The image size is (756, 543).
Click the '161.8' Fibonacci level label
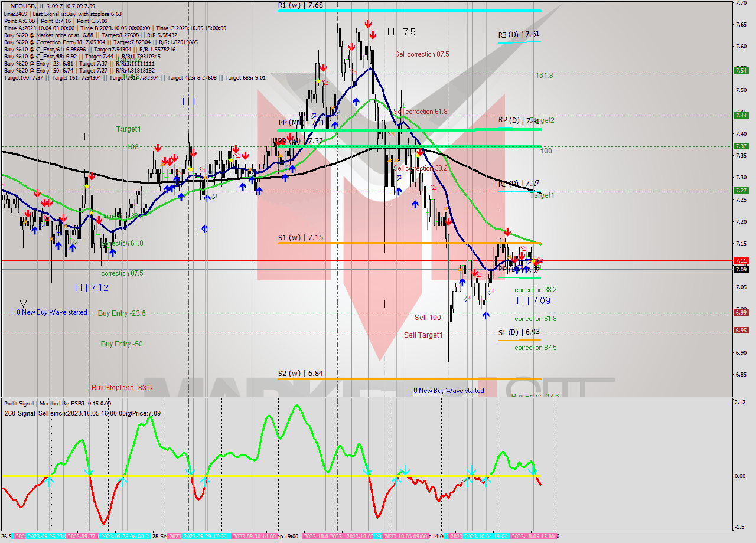(544, 76)
